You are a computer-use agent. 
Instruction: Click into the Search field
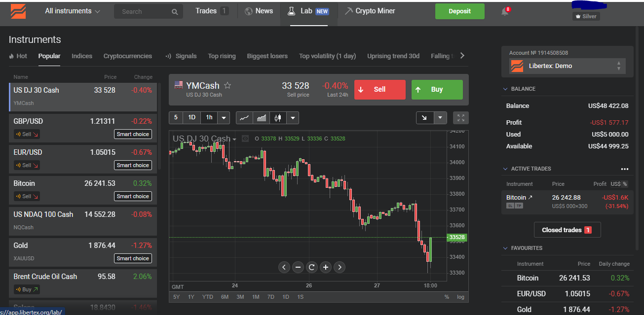(149, 12)
